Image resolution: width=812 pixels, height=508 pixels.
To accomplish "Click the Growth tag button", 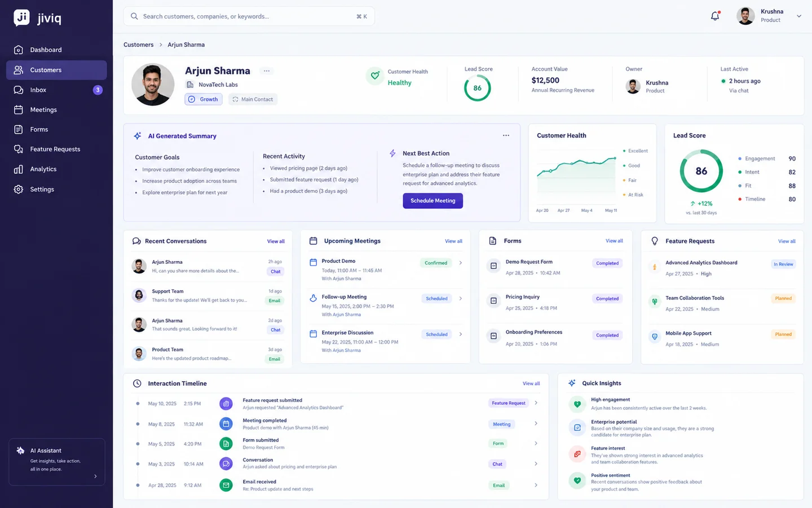I will tap(204, 99).
